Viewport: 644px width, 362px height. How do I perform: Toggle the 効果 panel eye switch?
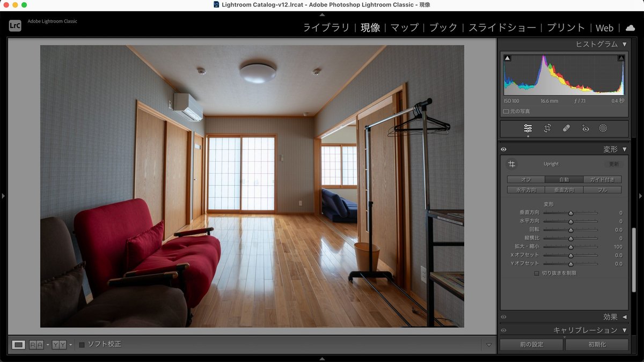tap(503, 317)
